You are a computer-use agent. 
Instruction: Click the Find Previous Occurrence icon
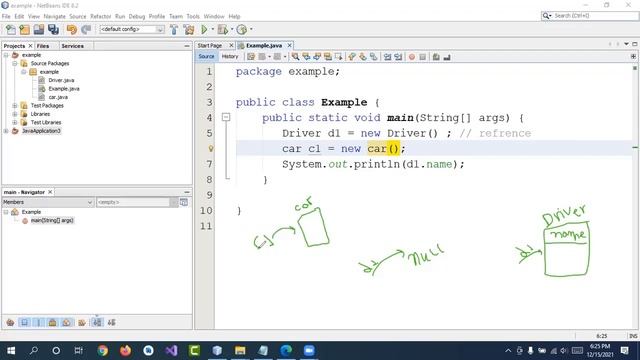306,57
